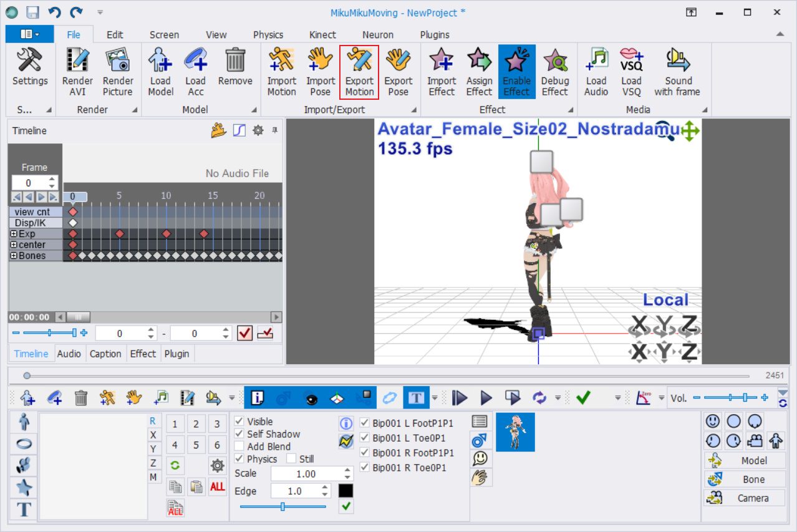Click the timeline interpolation curve icon
This screenshot has width=797, height=532.
click(x=239, y=130)
